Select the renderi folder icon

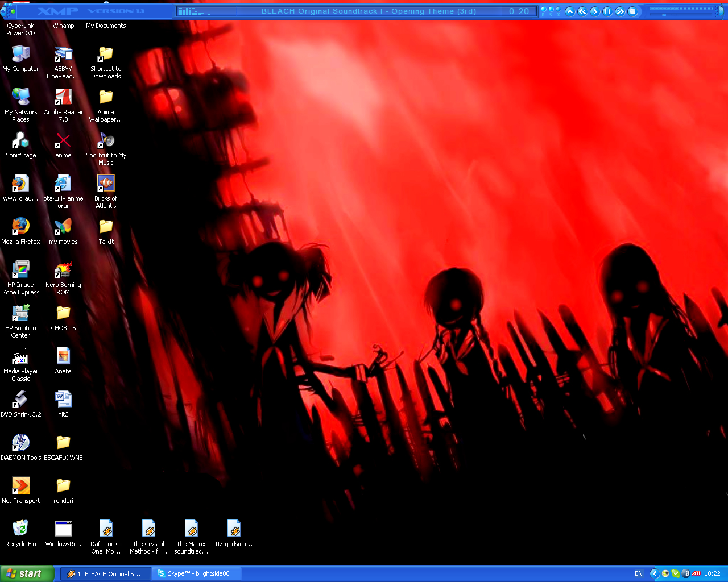click(x=63, y=490)
